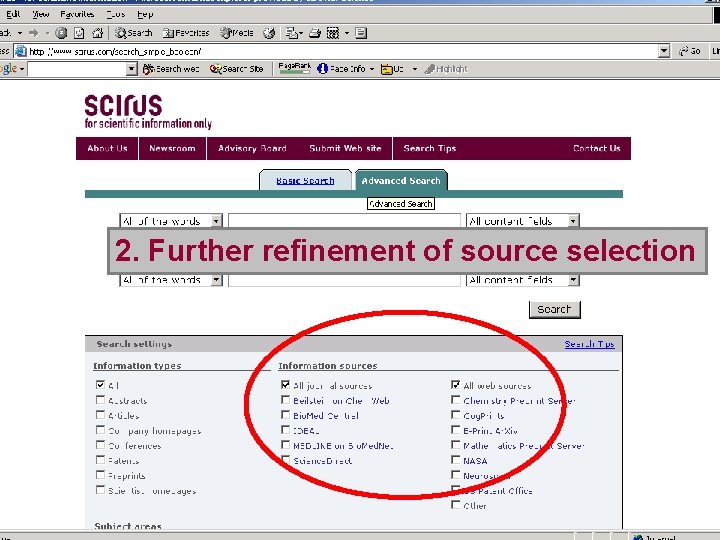Check the Articles checkbox

point(101,415)
